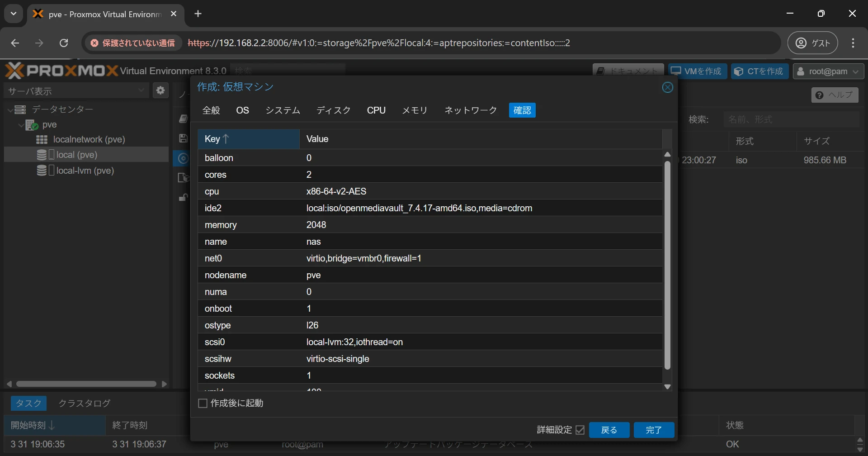Click the 保護されていない通信 security badge
The image size is (868, 456).
pos(132,43)
